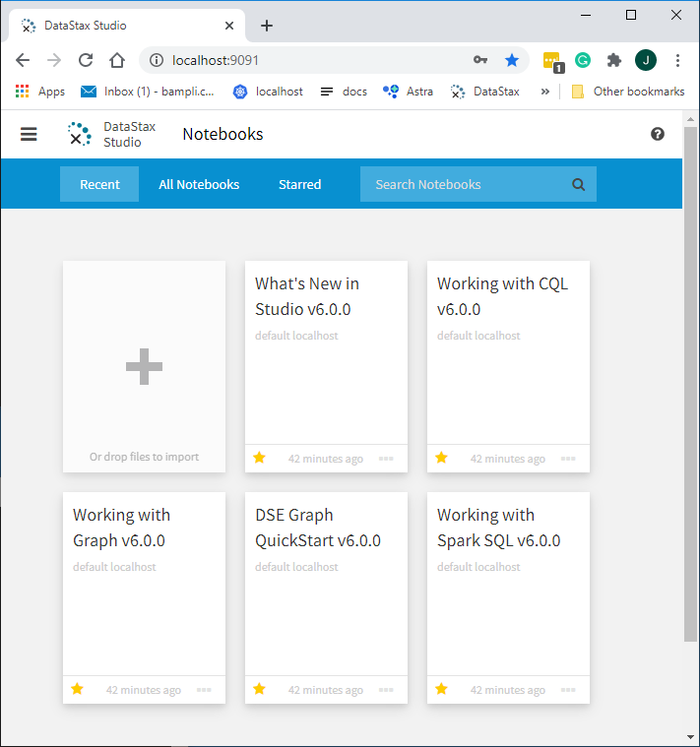The height and width of the screenshot is (747, 700).
Task: Unstar What's New in Studio v6.0.0 notebook
Action: [259, 458]
